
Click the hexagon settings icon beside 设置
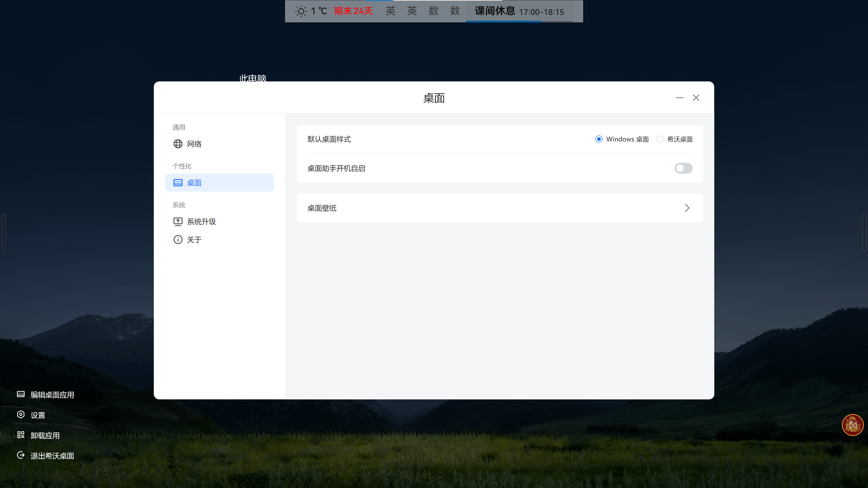coord(21,415)
